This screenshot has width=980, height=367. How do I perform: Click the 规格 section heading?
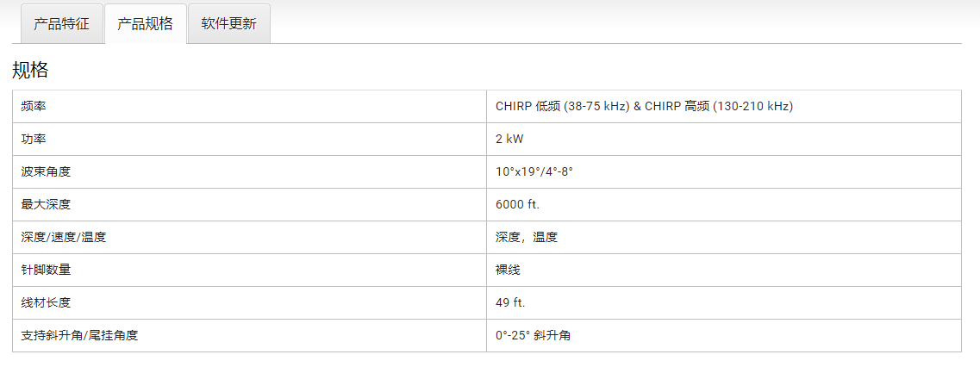pos(30,70)
